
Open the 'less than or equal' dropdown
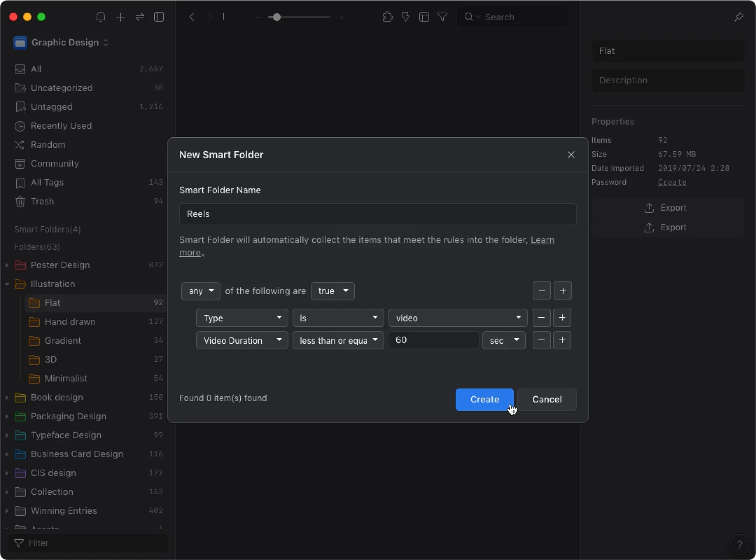[x=338, y=340]
